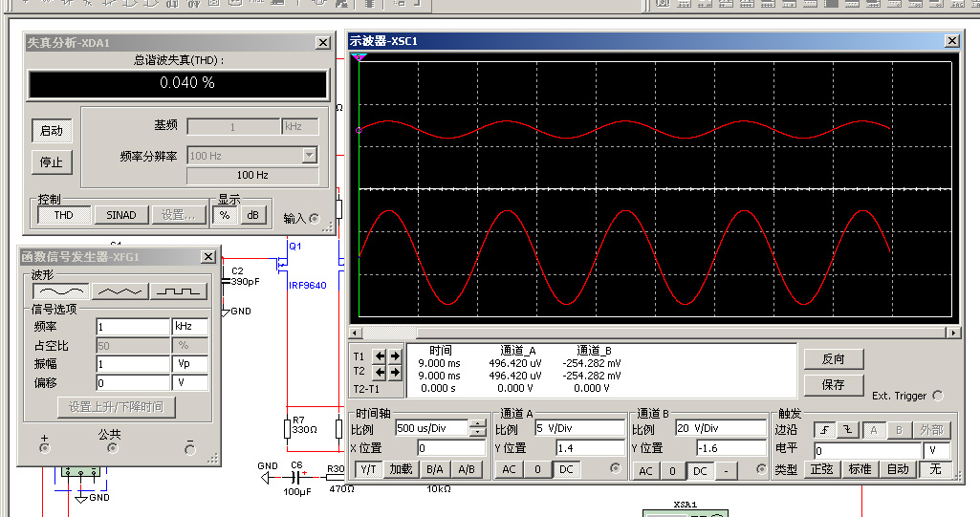Image resolution: width=980 pixels, height=517 pixels.
Task: Show distortion result in percent
Action: pos(225,215)
